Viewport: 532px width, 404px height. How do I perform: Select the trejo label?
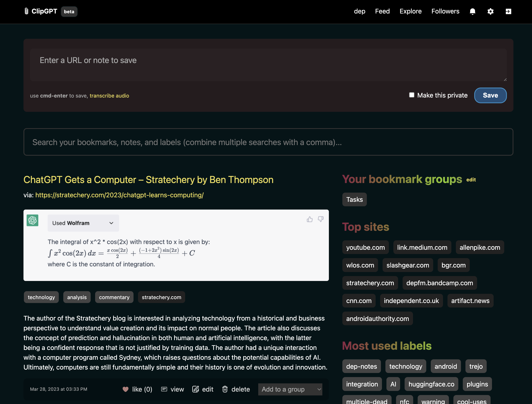[476, 366]
